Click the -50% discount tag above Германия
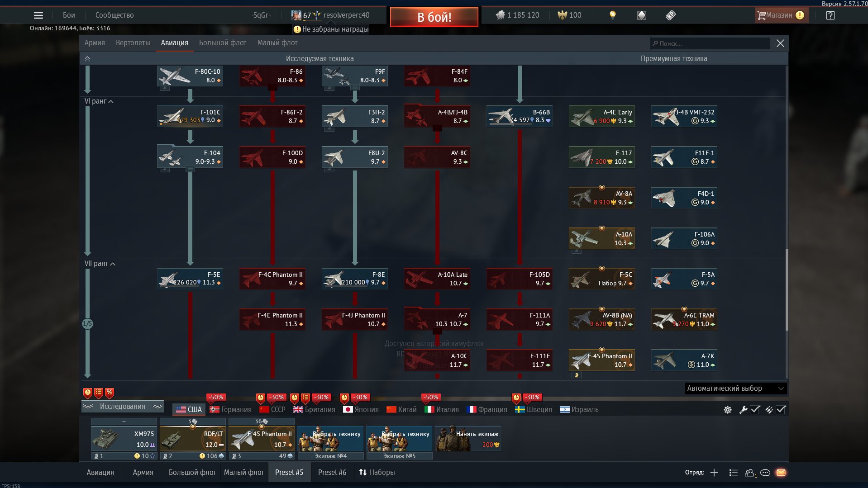This screenshot has height=488, width=868. pyautogui.click(x=216, y=398)
